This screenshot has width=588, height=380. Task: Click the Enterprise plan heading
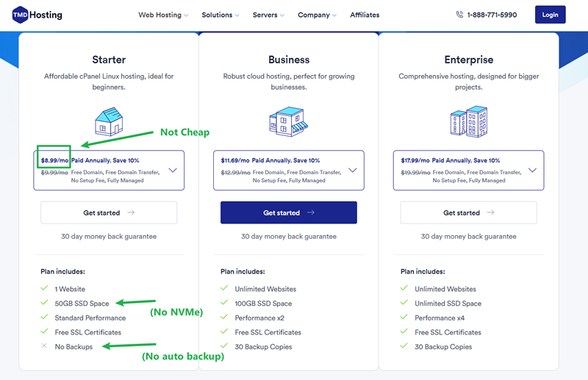469,60
